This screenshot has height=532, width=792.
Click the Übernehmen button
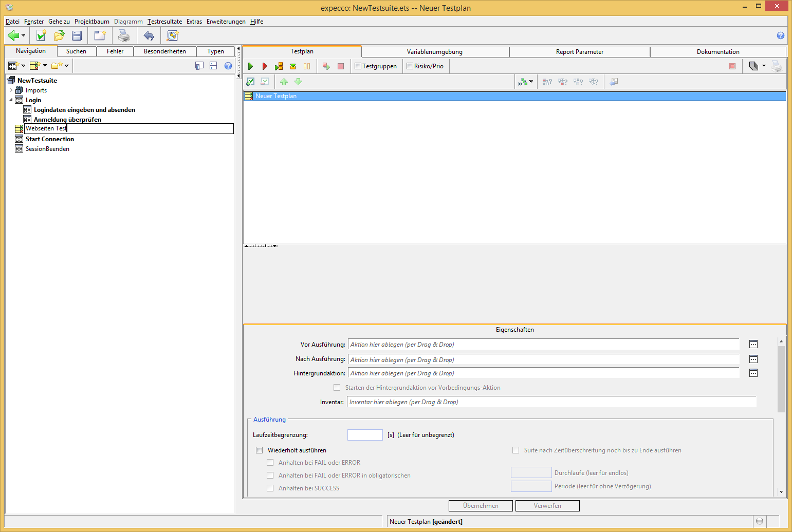point(481,506)
